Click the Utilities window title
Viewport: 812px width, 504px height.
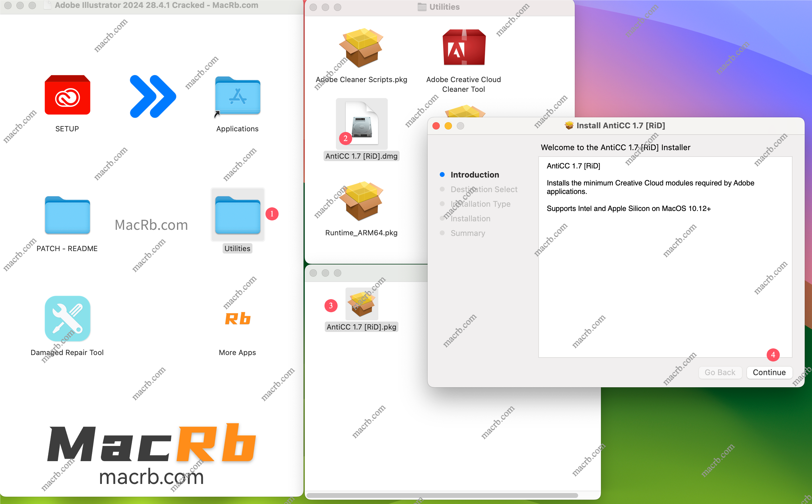coord(445,7)
